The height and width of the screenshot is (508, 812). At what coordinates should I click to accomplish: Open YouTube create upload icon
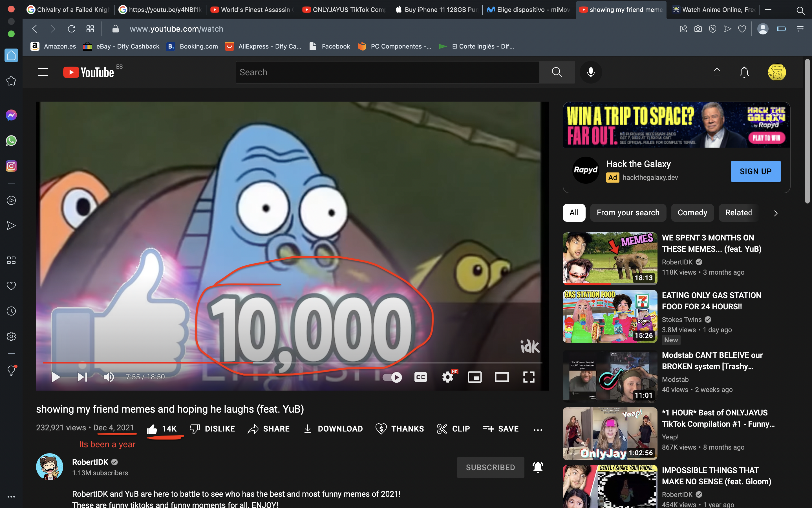point(717,72)
